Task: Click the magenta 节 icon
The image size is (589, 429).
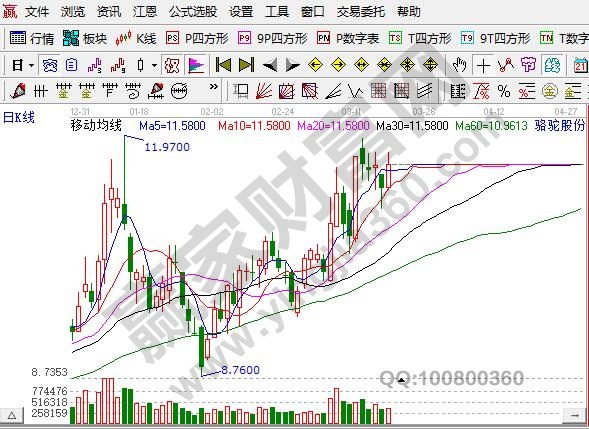Action: coord(528,65)
